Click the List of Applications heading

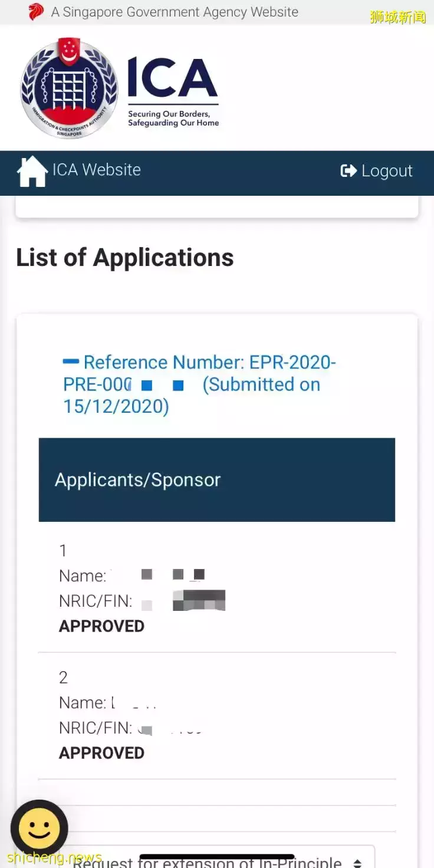[125, 258]
